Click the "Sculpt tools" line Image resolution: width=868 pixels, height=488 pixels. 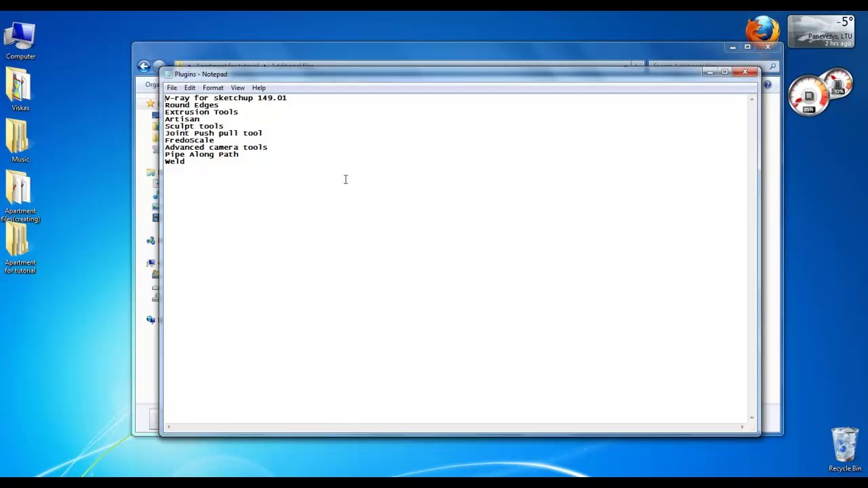point(194,126)
